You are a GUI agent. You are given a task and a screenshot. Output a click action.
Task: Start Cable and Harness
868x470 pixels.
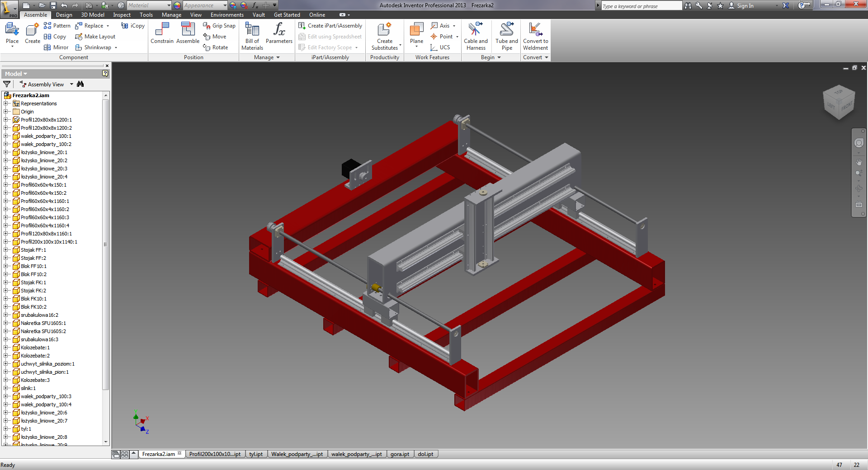point(476,36)
